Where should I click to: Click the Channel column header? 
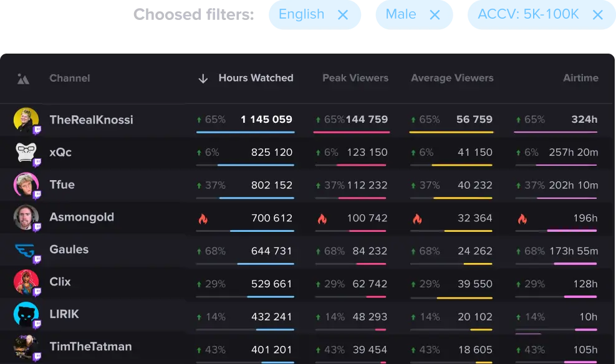(69, 78)
